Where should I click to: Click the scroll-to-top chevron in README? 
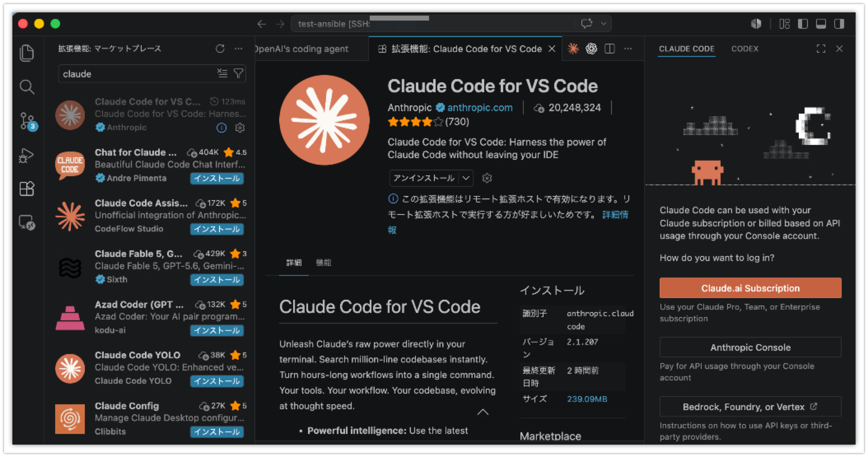(x=483, y=412)
